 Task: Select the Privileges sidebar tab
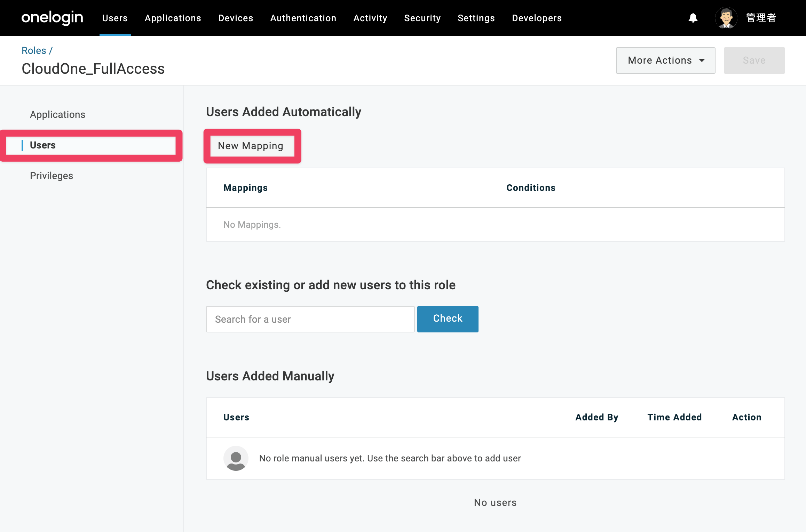tap(52, 176)
